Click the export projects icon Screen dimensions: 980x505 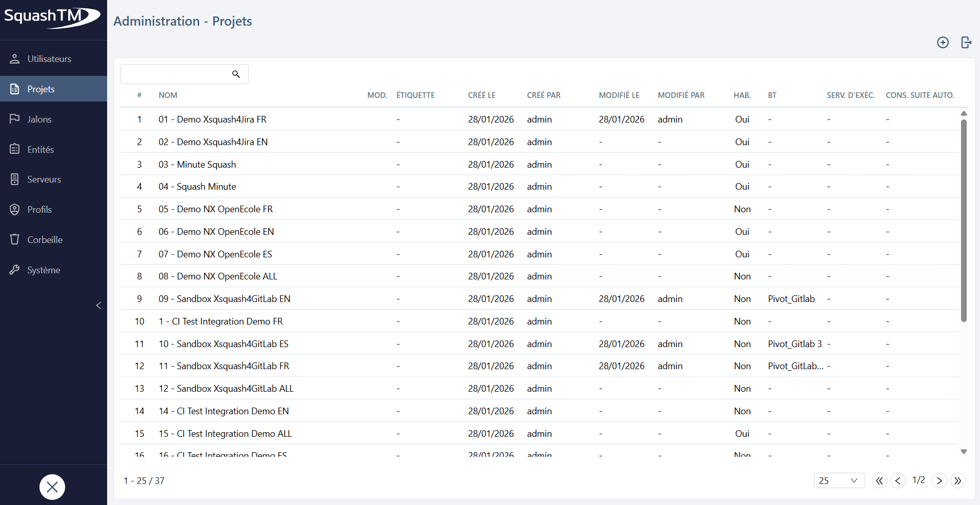click(x=966, y=43)
